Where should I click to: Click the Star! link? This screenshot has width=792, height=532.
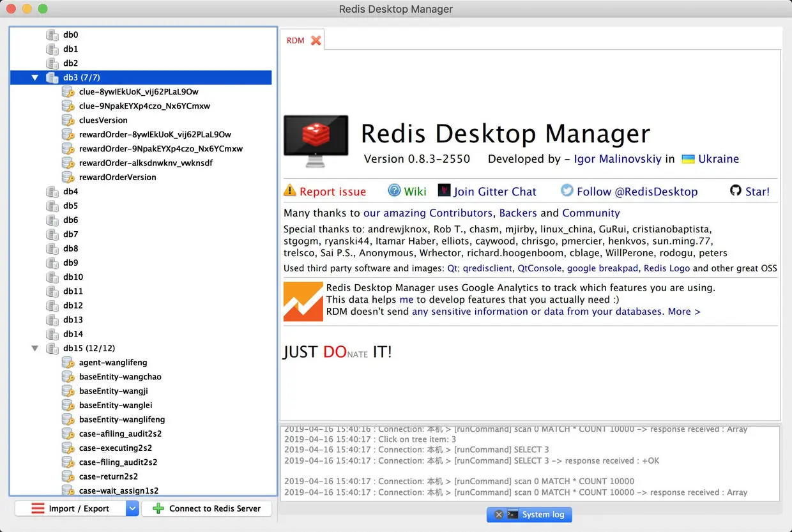point(758,192)
